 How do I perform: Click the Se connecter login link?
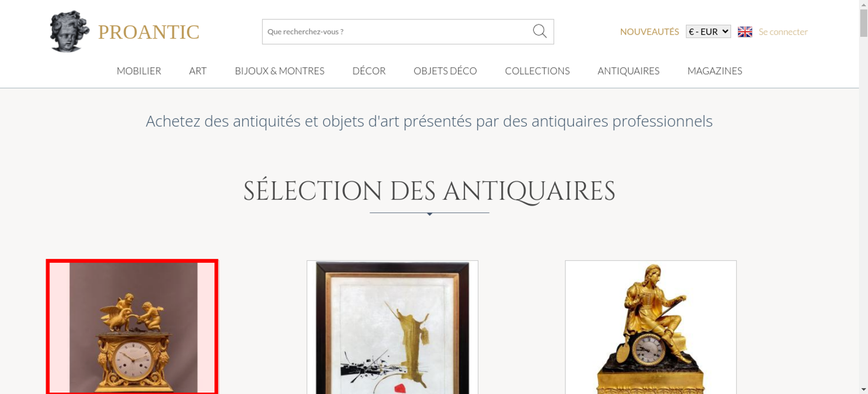point(783,32)
